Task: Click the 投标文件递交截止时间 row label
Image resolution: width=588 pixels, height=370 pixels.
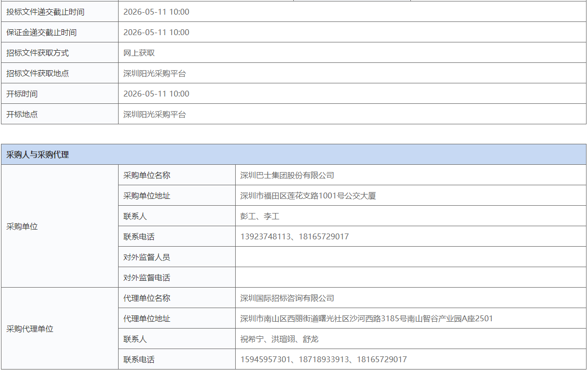Action: click(37, 11)
